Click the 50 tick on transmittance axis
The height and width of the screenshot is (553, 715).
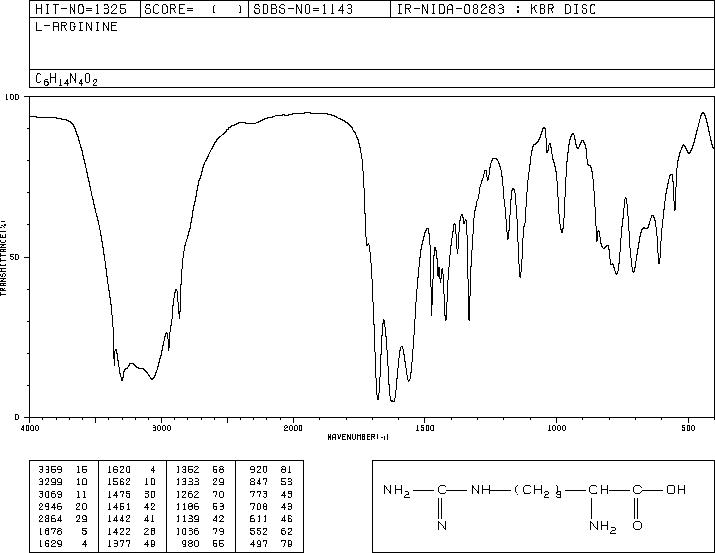[x=16, y=257]
